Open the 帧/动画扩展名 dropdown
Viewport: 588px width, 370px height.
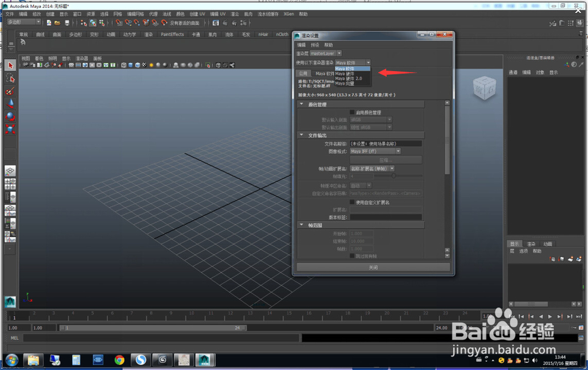372,169
